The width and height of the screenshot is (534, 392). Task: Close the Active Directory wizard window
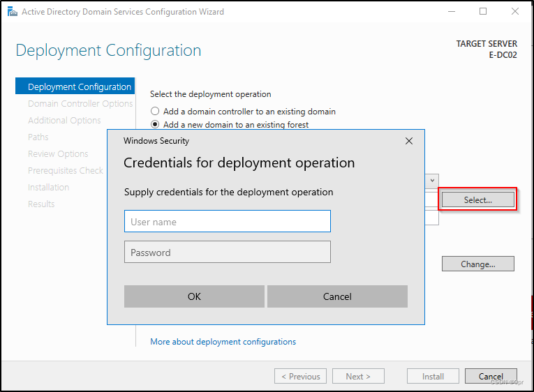click(x=515, y=12)
